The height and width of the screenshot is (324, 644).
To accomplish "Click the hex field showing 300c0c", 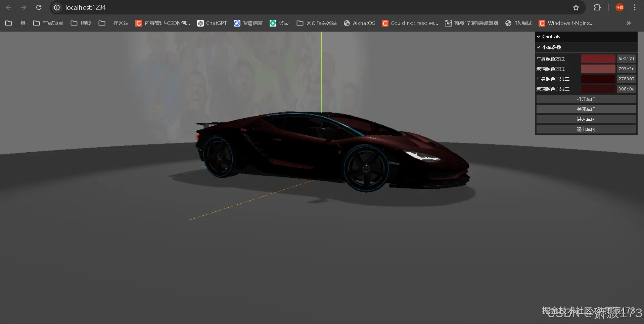I will 626,89.
